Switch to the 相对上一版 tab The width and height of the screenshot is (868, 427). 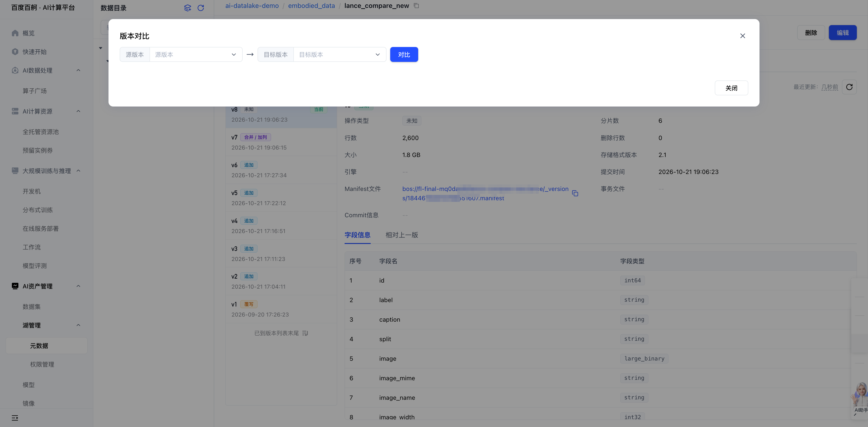(x=402, y=235)
